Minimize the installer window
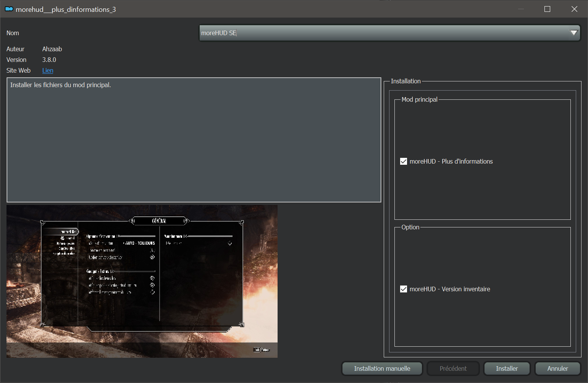 click(x=521, y=9)
